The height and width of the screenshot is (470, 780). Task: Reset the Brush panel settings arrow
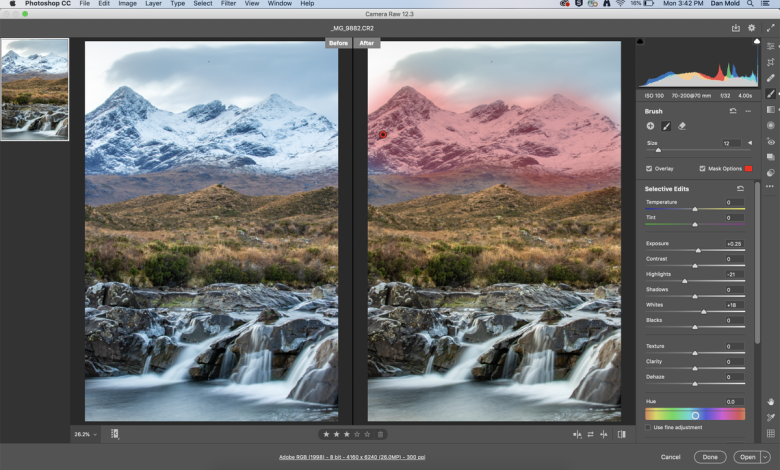coord(733,111)
